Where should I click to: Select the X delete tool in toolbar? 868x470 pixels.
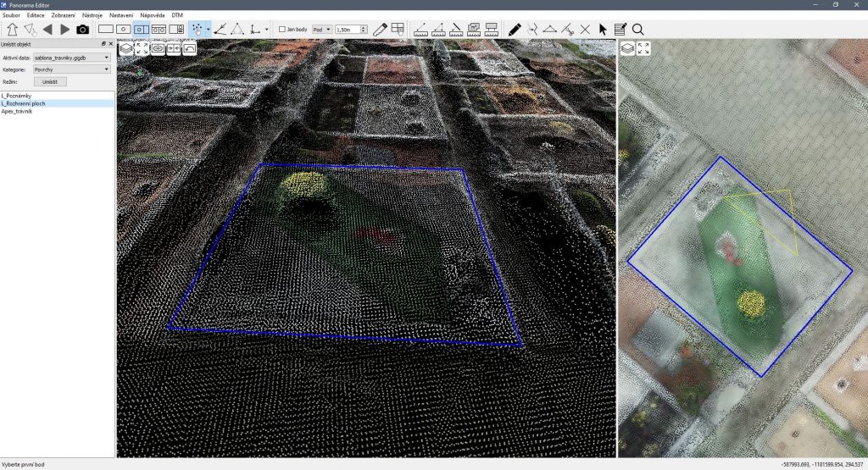(585, 29)
